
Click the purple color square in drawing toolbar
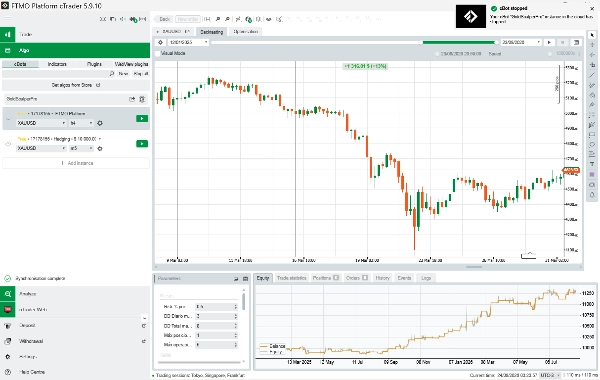[592, 175]
